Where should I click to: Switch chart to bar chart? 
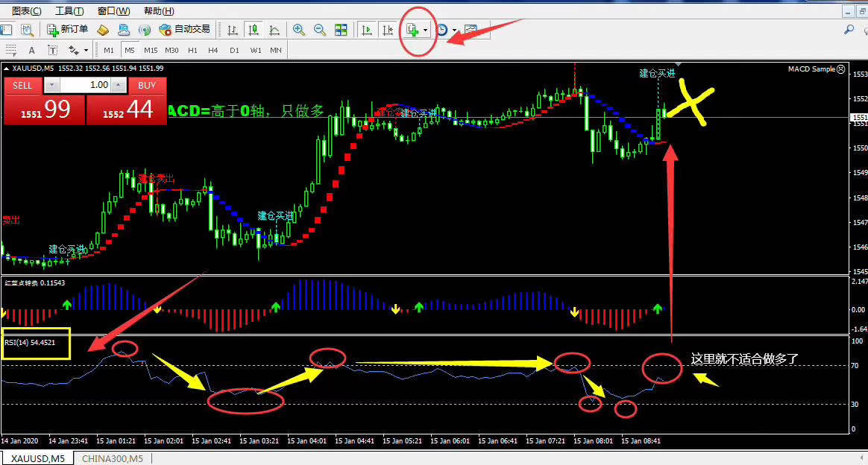(x=233, y=30)
